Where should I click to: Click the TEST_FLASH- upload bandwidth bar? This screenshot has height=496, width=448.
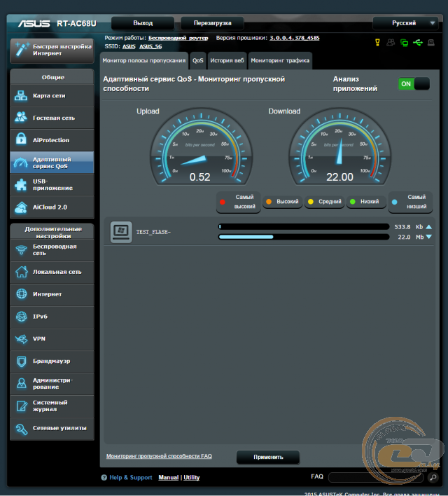304,226
